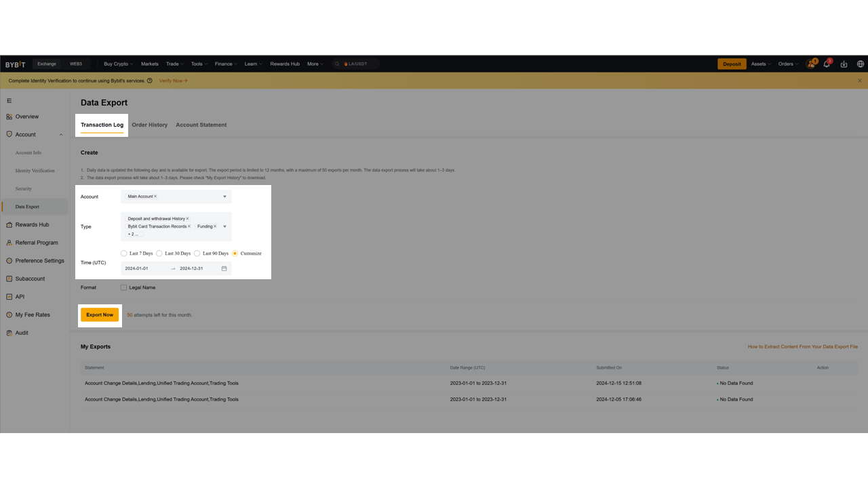Expand the More menu

click(x=315, y=64)
